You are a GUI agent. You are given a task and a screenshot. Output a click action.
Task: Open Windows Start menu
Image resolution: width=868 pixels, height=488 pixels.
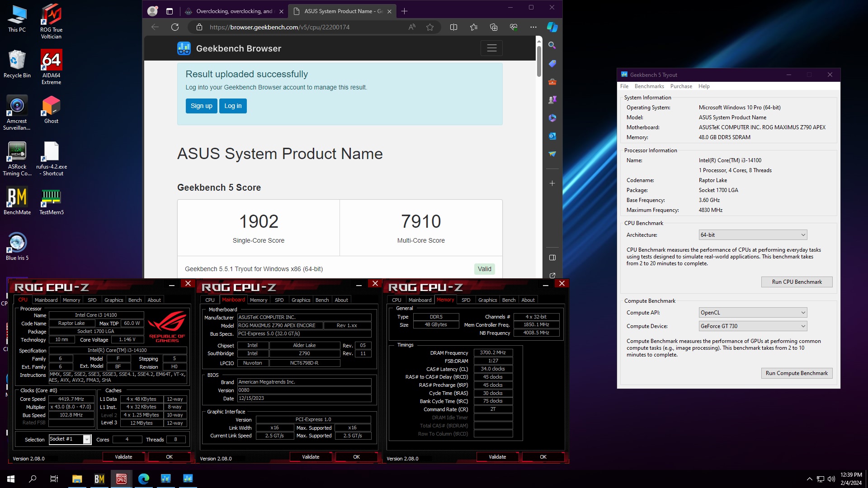point(11,479)
